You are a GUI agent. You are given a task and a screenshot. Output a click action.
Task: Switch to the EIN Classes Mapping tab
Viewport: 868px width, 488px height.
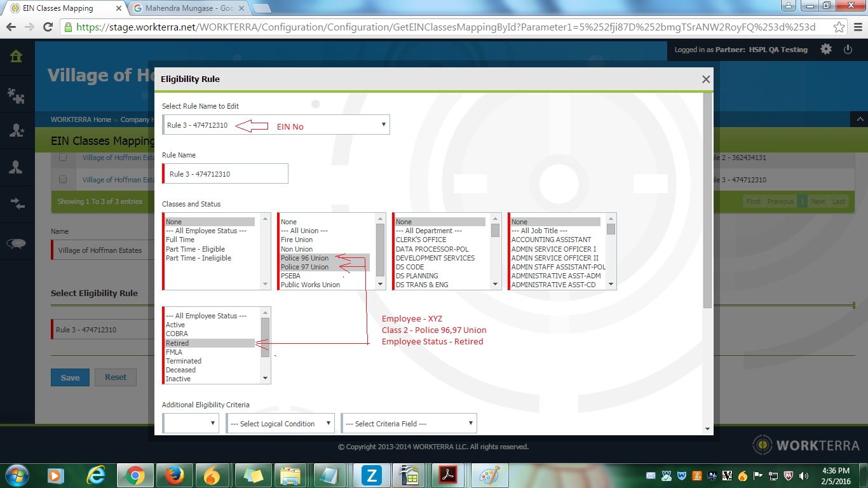59,8
